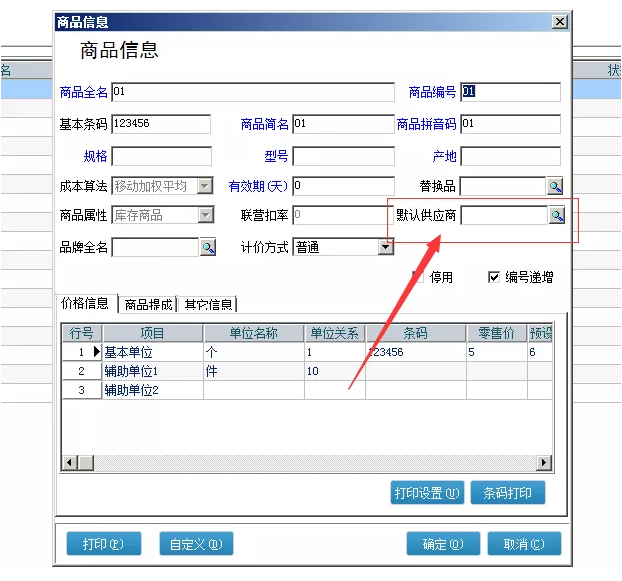Viewport: 622px width, 581px height.
Task: Click the 项目 column header
Action: 153,333
